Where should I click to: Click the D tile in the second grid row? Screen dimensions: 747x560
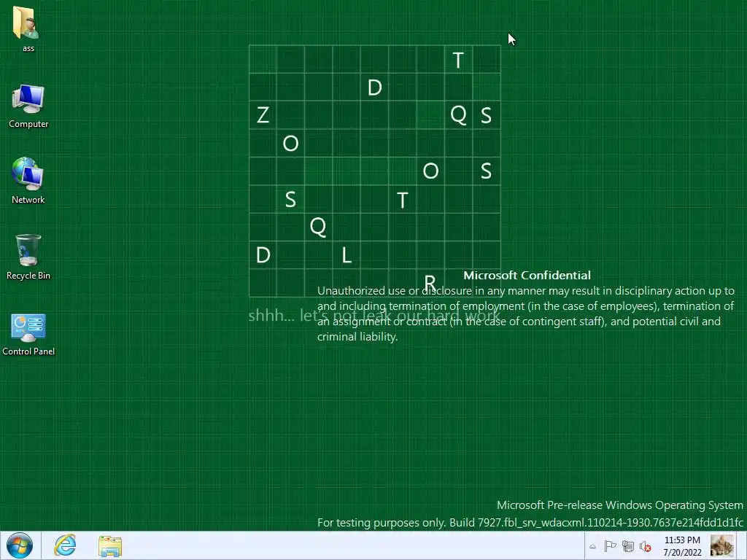click(x=374, y=87)
